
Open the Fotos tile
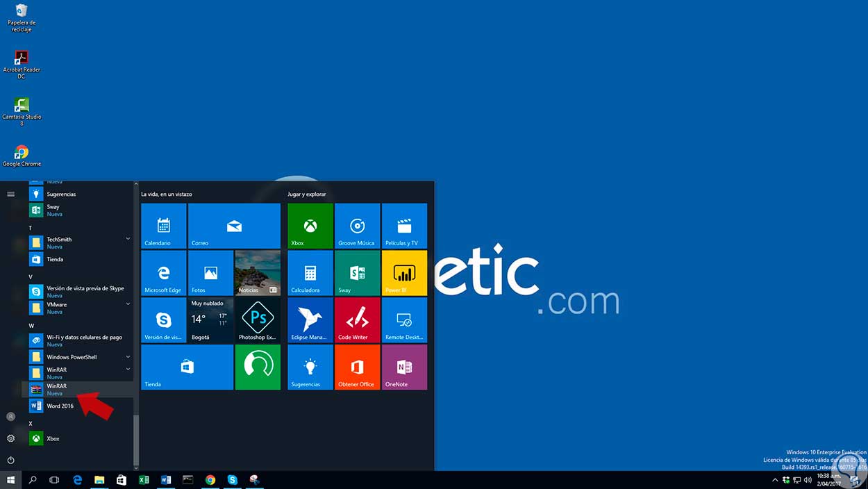click(x=210, y=273)
